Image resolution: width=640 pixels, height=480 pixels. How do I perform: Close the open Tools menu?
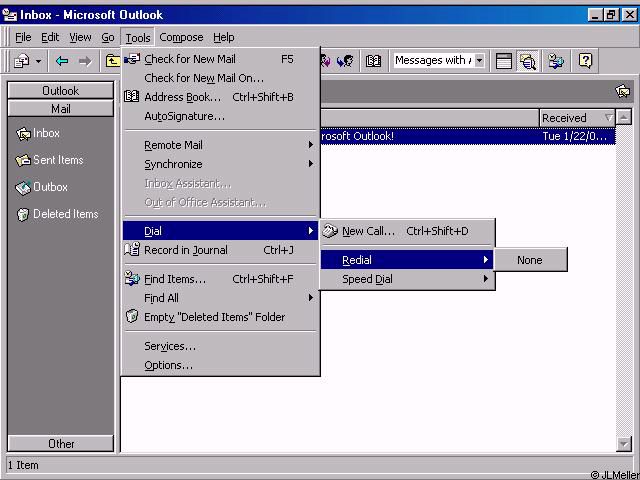click(x=138, y=38)
